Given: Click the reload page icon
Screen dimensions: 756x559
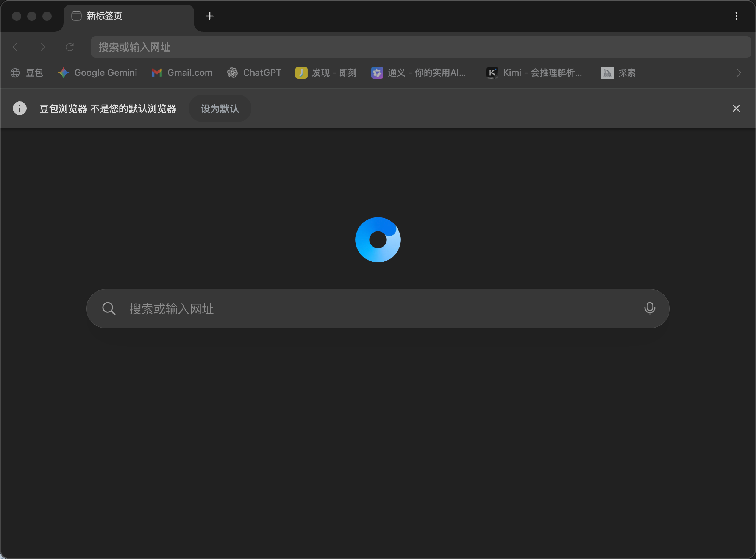Looking at the screenshot, I should (x=70, y=47).
